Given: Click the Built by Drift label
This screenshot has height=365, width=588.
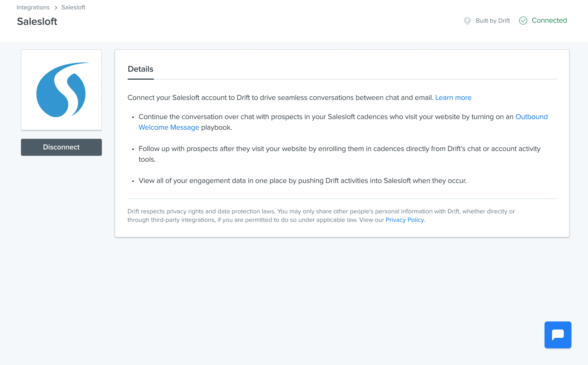Looking at the screenshot, I should pyautogui.click(x=492, y=21).
